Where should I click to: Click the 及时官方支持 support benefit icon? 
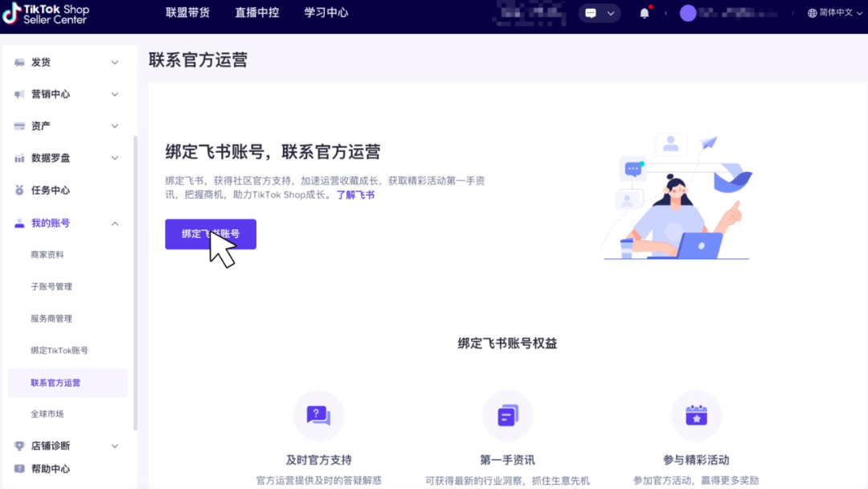click(x=319, y=416)
